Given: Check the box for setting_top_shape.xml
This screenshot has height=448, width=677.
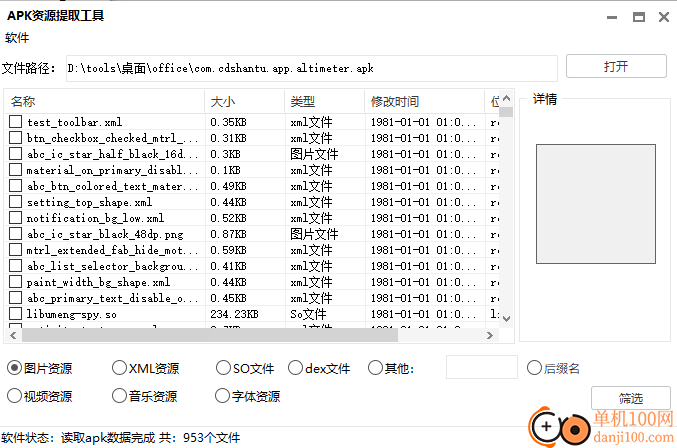Looking at the screenshot, I should tap(16, 202).
